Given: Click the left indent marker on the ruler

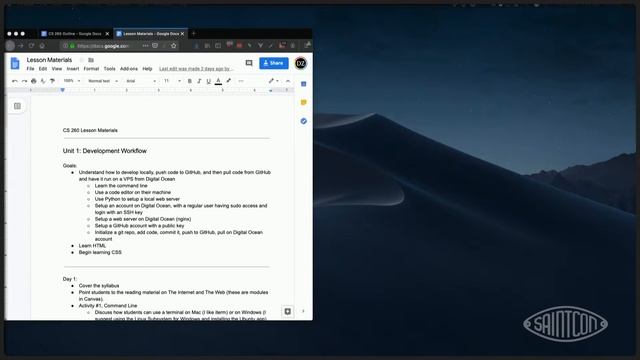Looking at the screenshot, I should click(63, 90).
